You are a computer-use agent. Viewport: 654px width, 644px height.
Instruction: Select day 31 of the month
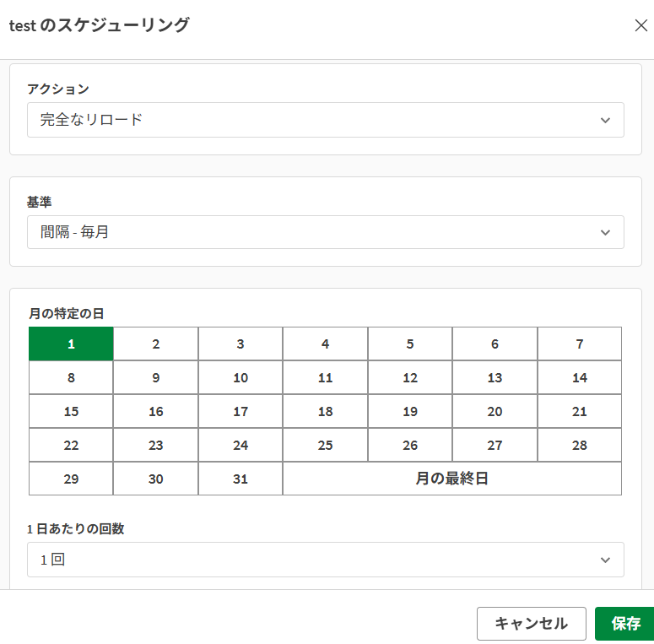(241, 479)
